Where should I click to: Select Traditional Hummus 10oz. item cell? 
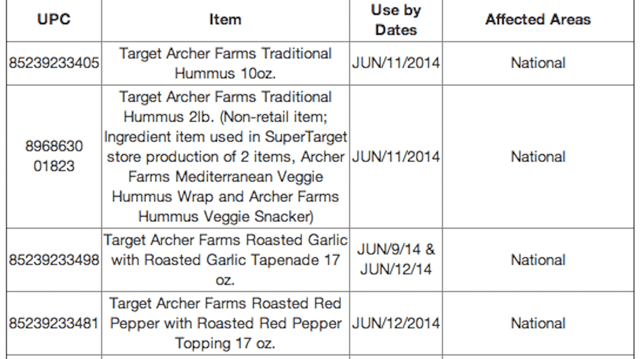coord(225,63)
